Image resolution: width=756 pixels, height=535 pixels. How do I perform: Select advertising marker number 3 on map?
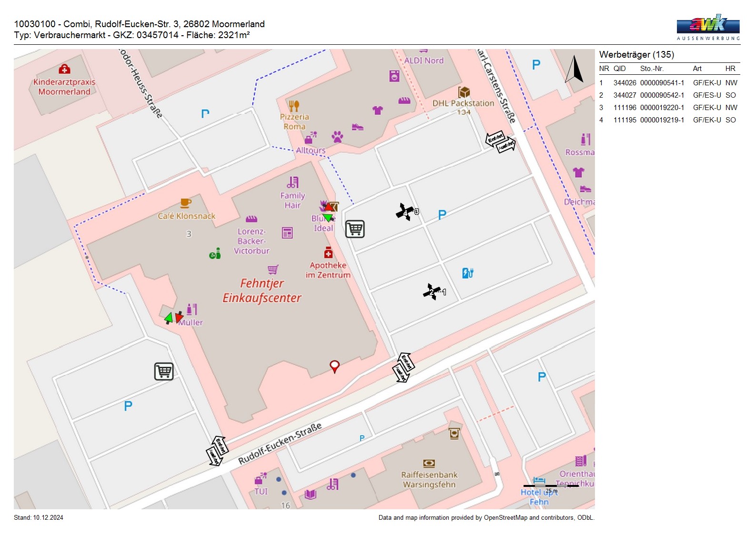[406, 212]
